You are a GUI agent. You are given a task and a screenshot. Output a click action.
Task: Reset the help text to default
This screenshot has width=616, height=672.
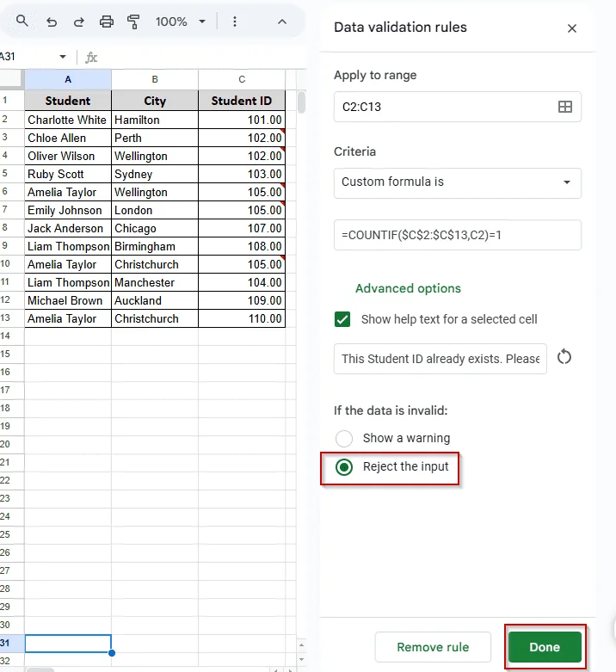(564, 357)
